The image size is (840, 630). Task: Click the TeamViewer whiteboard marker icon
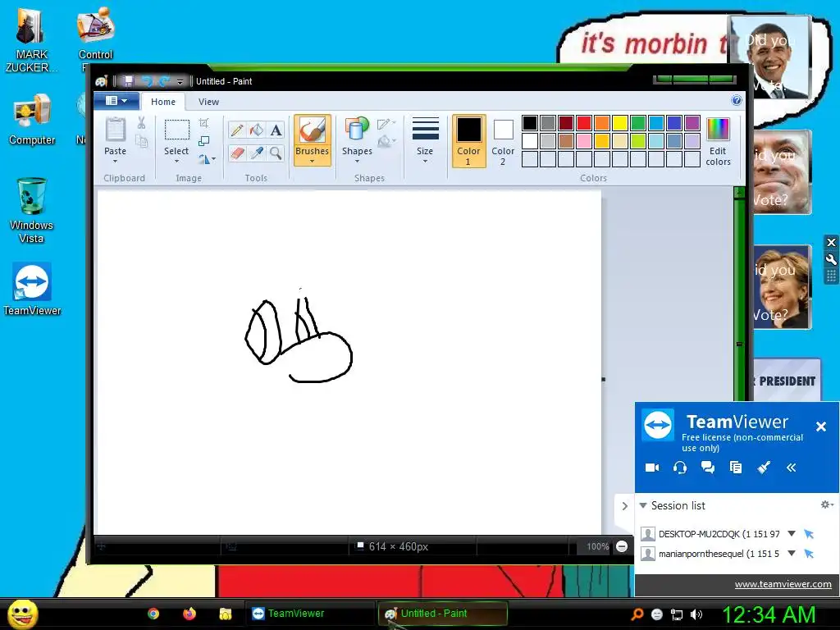click(x=764, y=468)
